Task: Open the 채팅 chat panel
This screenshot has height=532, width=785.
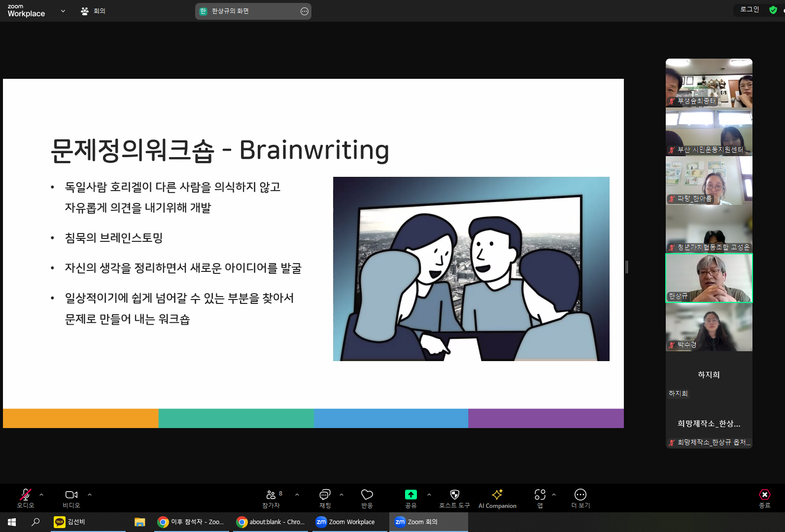Action: click(325, 498)
